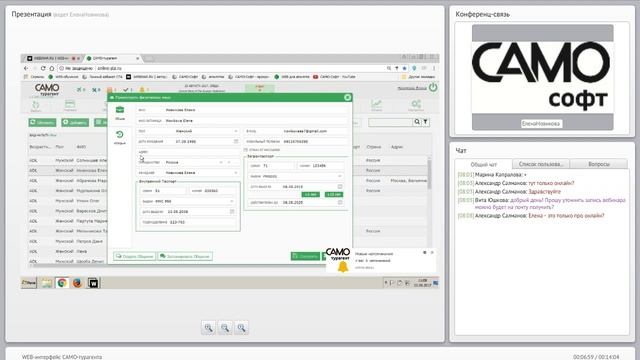Reload the page in the browser
Screen dimensions: 640x360
tap(43, 68)
